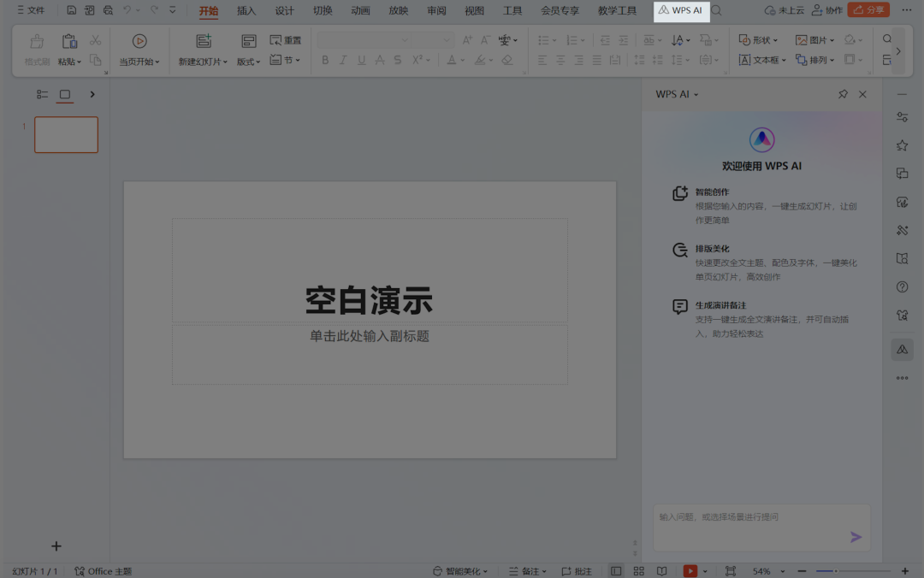Image resolution: width=924 pixels, height=578 pixels.
Task: Open the WPS AI tab
Action: [x=681, y=10]
